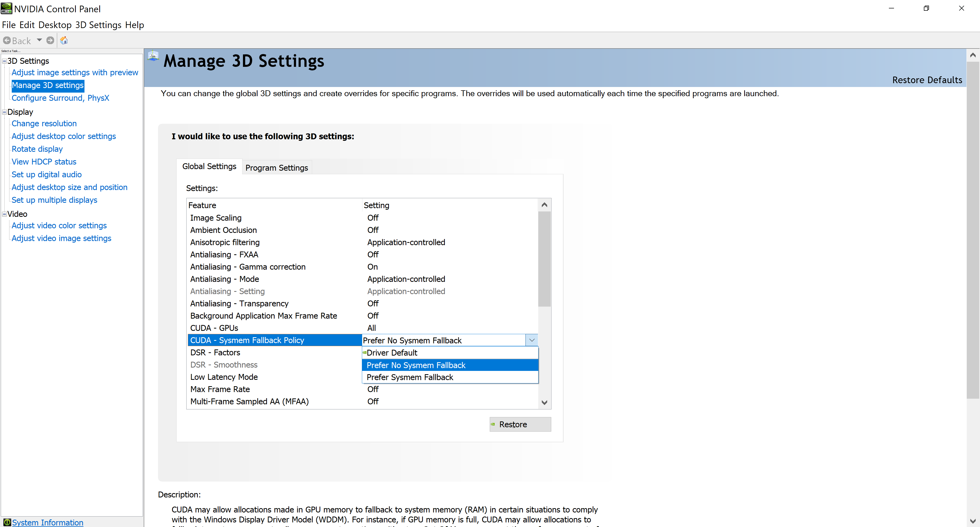Click the Back arrow icon
The height and width of the screenshot is (527, 980).
tap(7, 40)
